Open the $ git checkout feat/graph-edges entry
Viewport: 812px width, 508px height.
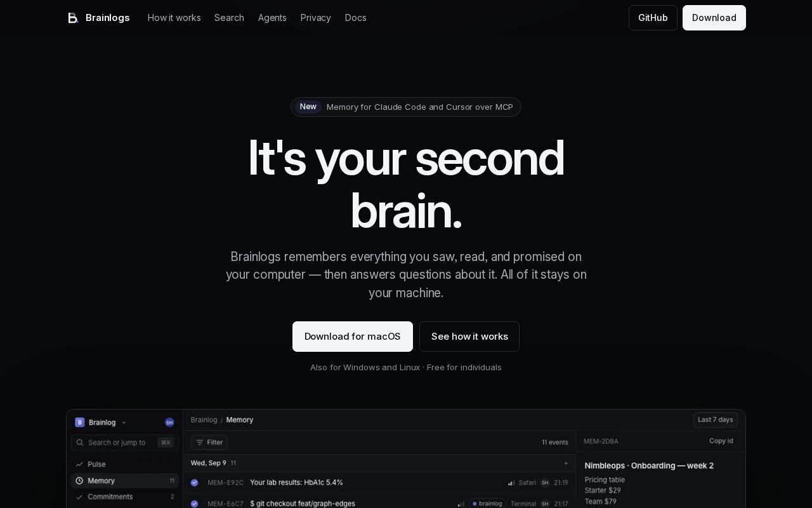click(x=303, y=504)
